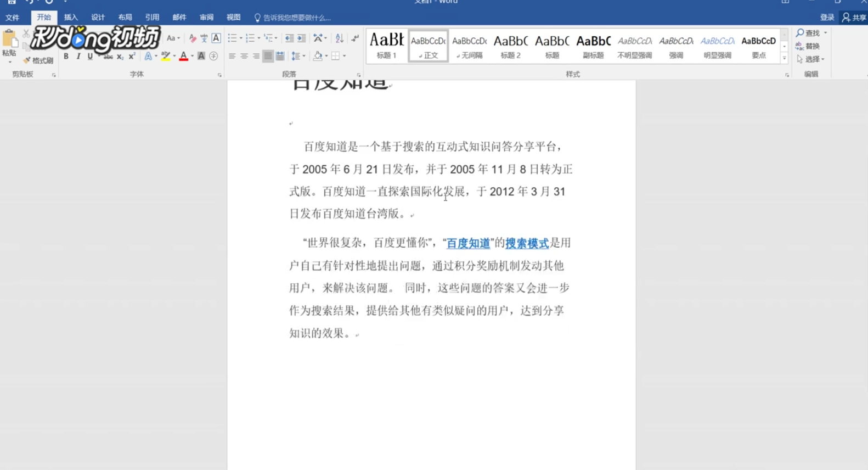This screenshot has height=470, width=868.
Task: Set Align Left paragraph alignment
Action: point(232,56)
